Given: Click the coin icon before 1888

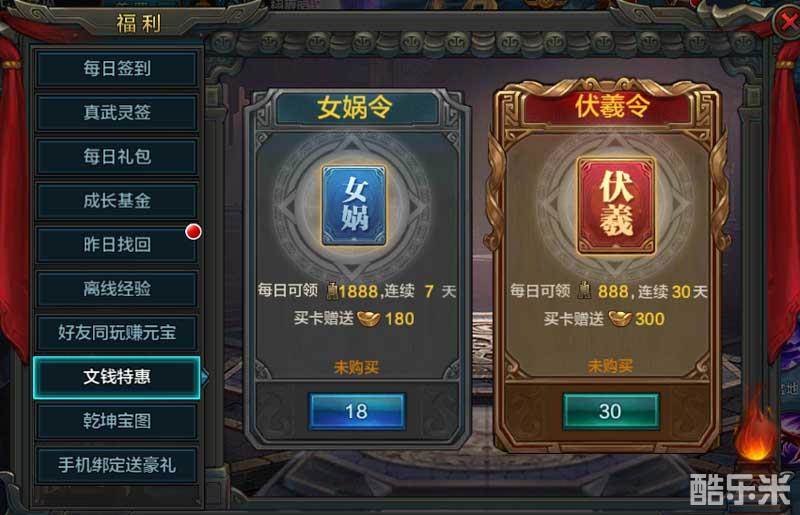Looking at the screenshot, I should coord(332,291).
